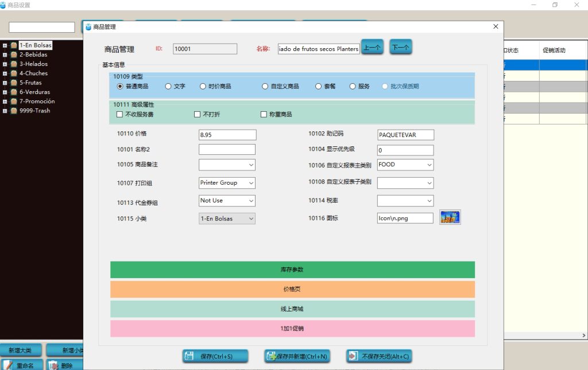Expand the 5-Frutas tree node
The width and height of the screenshot is (588, 370).
(5, 83)
